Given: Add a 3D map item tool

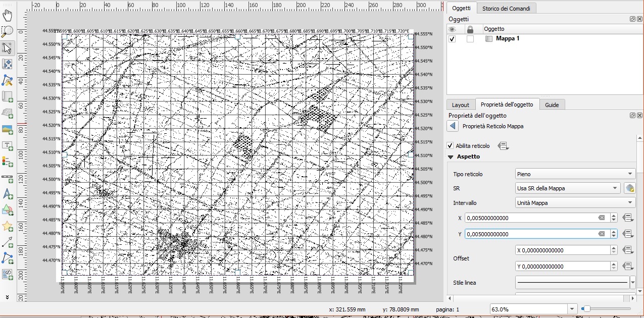Looking at the screenshot, I should [8, 113].
